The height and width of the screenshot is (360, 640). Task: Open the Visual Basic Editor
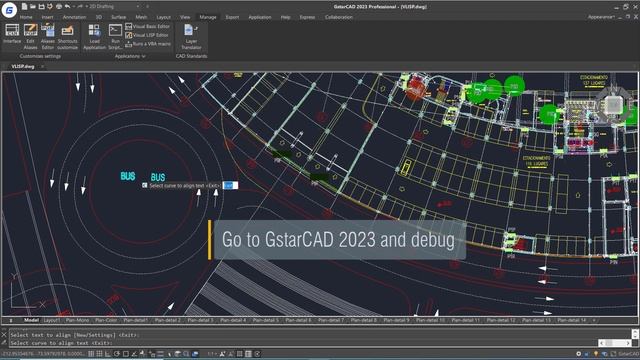pos(147,26)
